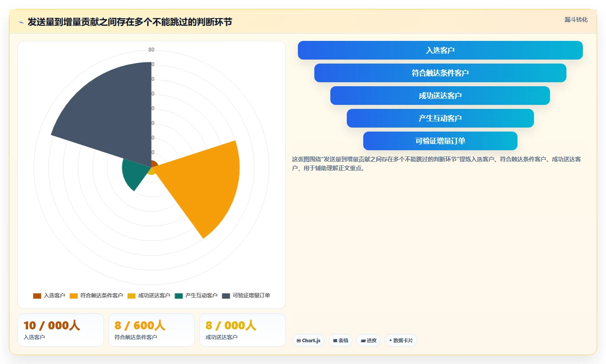
Task: Click the Chart.js tag chip
Action: point(309,340)
